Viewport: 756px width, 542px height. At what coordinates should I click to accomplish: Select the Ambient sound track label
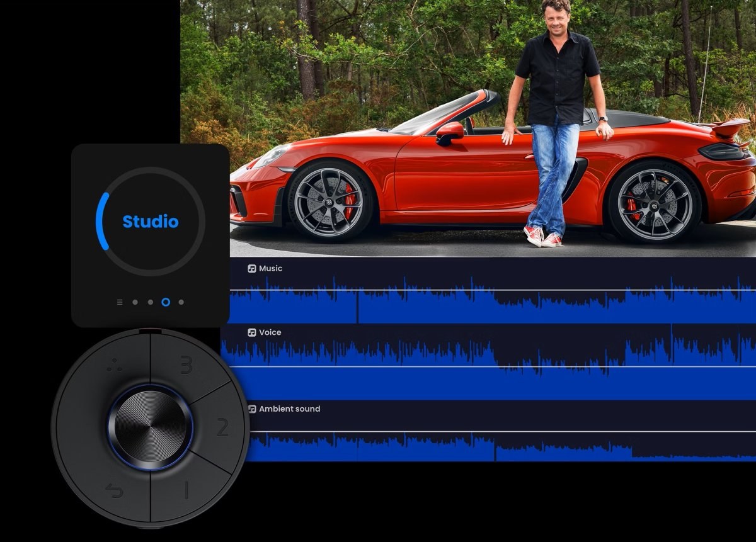click(289, 409)
